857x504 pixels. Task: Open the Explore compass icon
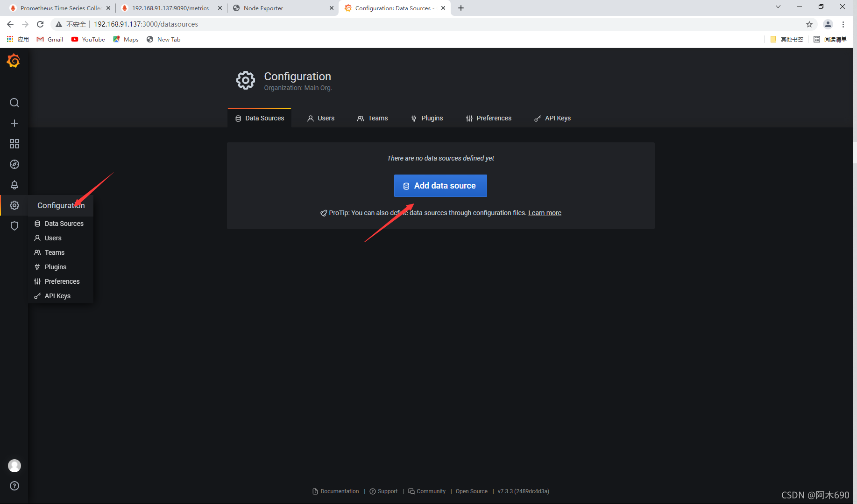pos(14,164)
